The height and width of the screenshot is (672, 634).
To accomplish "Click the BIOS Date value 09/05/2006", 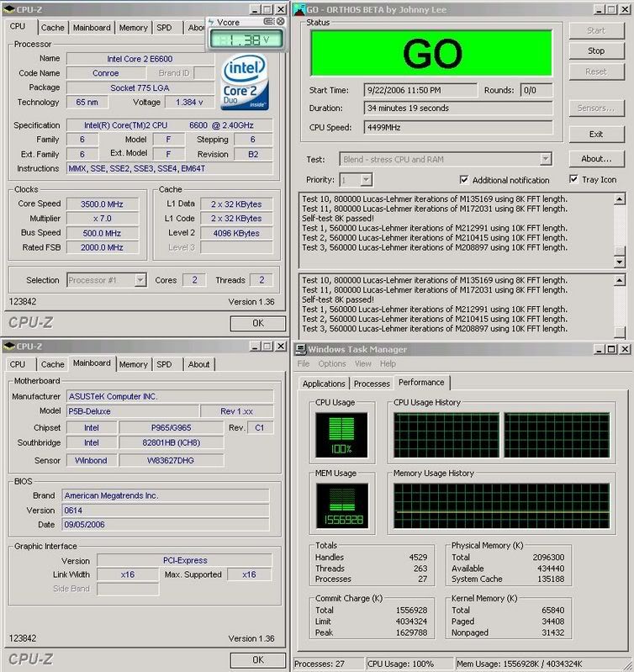I will (166, 525).
